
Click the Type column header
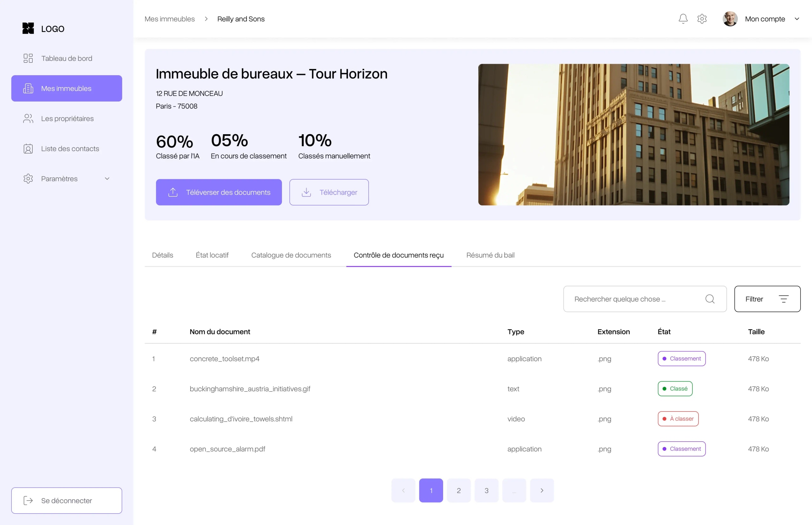click(x=515, y=332)
